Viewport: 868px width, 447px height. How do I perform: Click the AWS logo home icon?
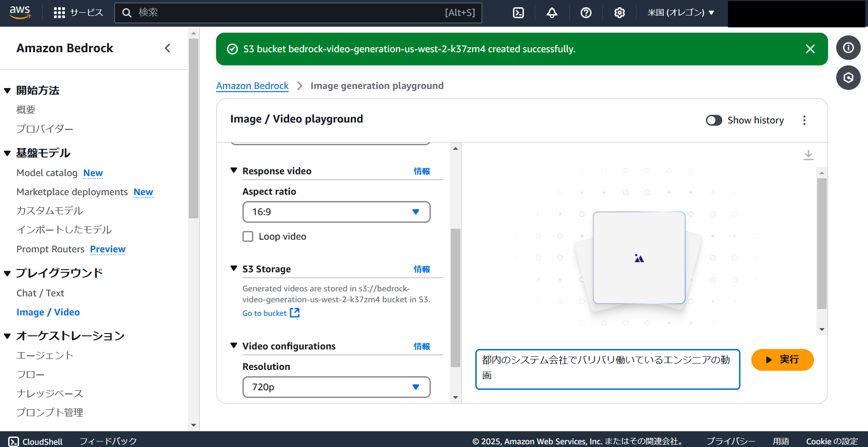coord(20,12)
